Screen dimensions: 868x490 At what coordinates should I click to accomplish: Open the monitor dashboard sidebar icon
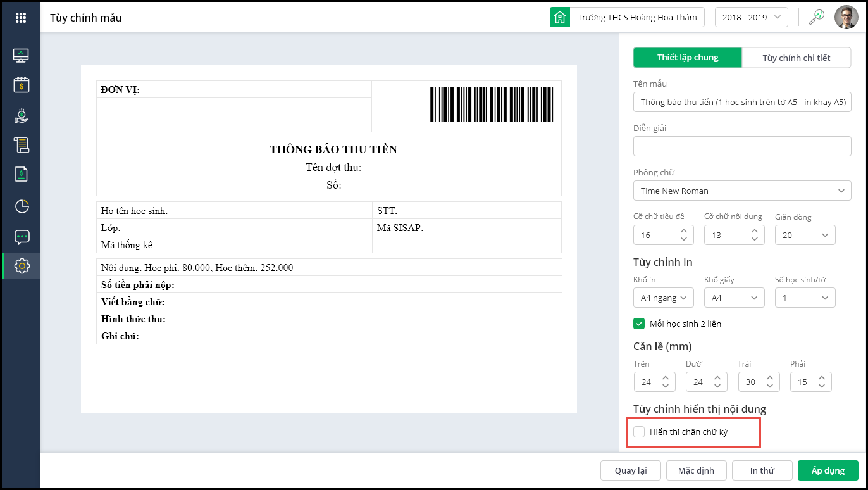[x=22, y=56]
